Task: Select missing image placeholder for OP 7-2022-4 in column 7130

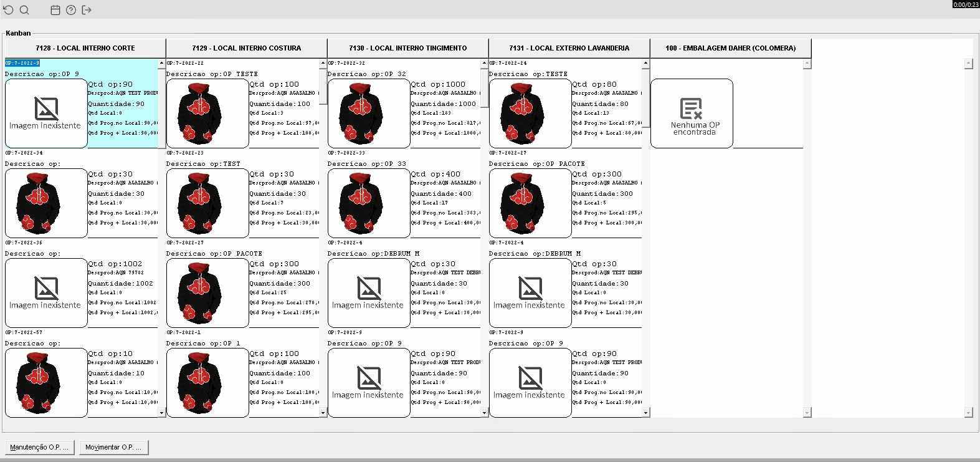Action: click(x=369, y=293)
